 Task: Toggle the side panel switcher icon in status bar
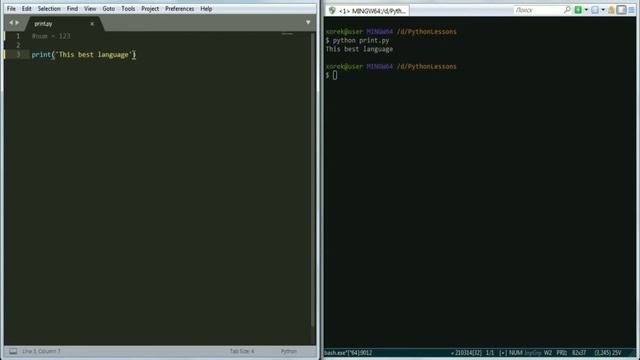coord(13,351)
